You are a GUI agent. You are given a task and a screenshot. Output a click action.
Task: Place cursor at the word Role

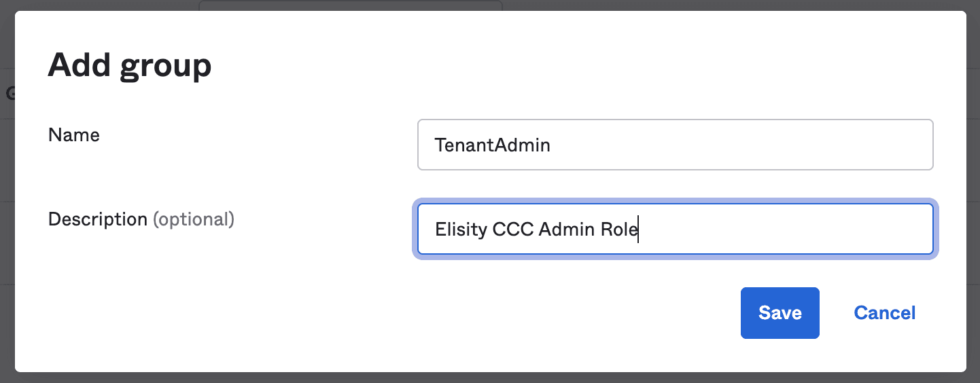[618, 230]
